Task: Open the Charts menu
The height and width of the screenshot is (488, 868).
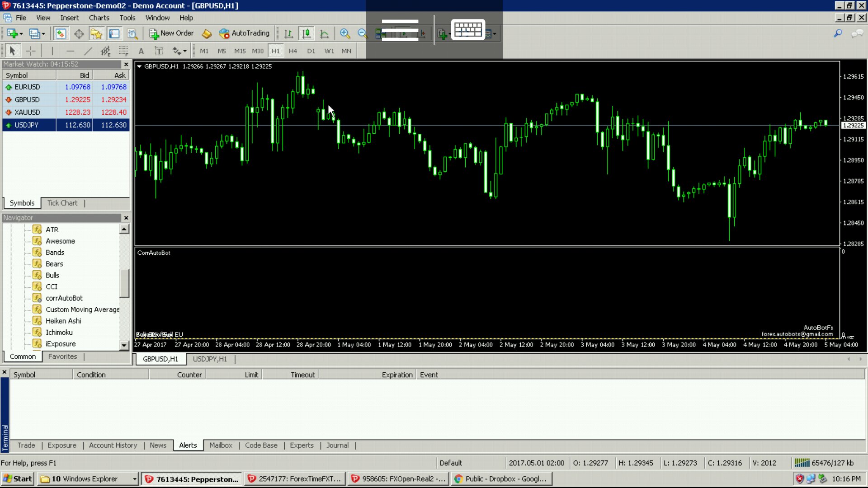Action: (x=99, y=18)
